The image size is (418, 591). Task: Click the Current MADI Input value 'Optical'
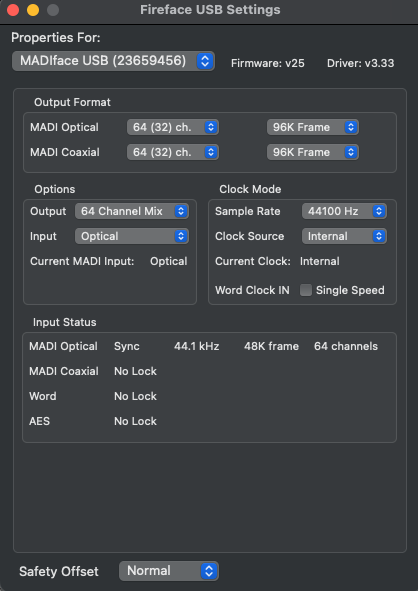point(168,262)
